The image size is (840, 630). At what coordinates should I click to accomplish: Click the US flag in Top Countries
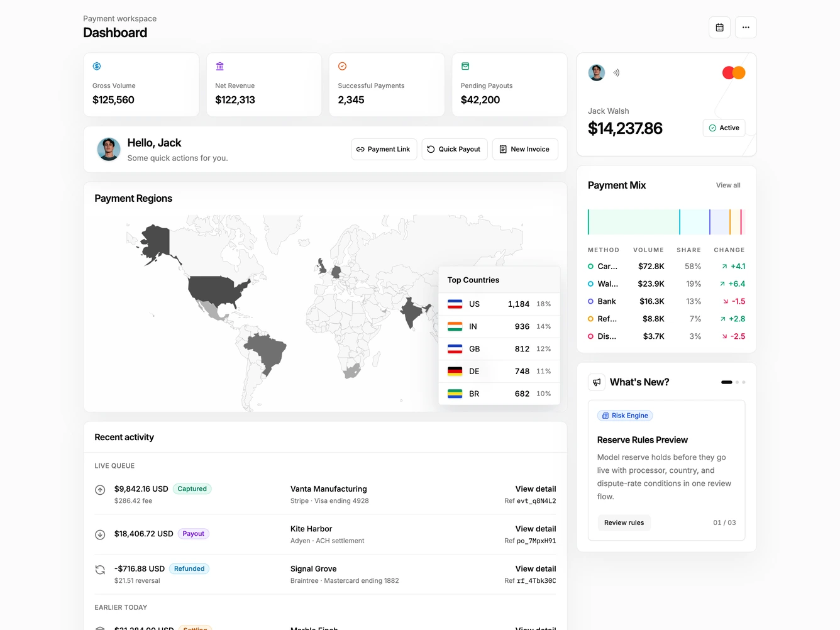click(455, 304)
